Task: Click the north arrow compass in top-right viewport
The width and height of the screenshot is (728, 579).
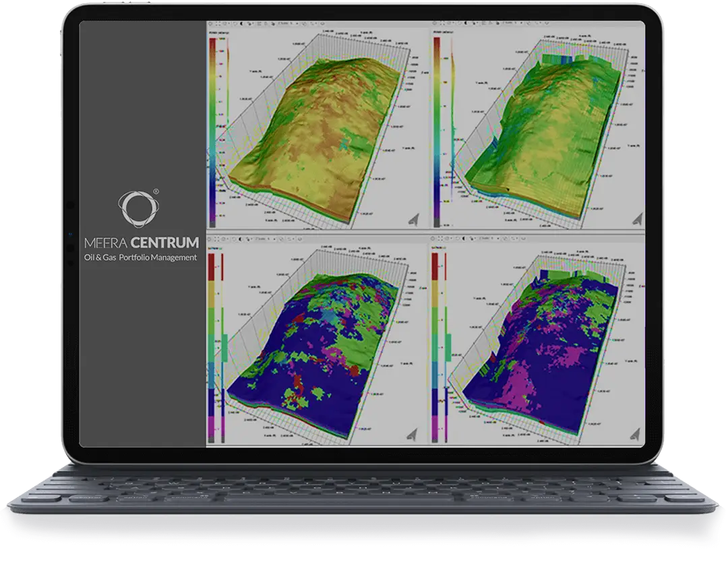Action: point(636,218)
